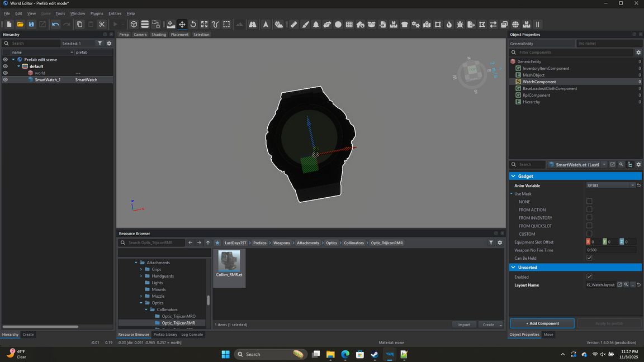The height and width of the screenshot is (362, 644).
Task: Open the Plugins menu
Action: (97, 13)
